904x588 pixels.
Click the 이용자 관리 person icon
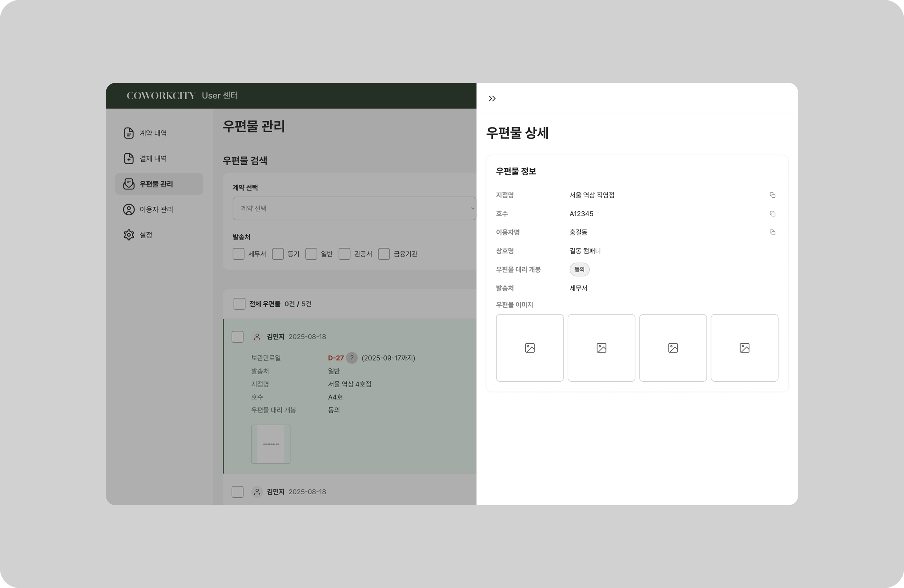tap(129, 209)
